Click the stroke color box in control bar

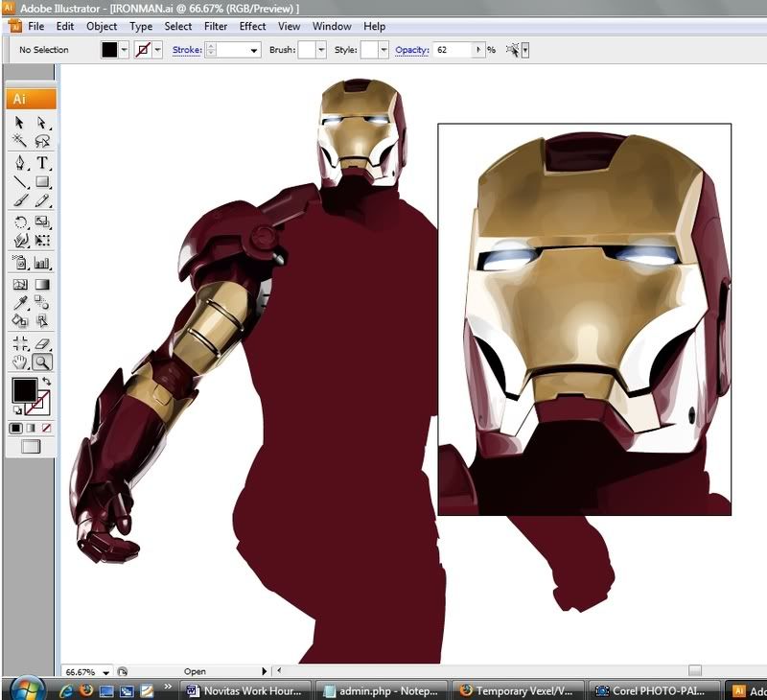[143, 50]
